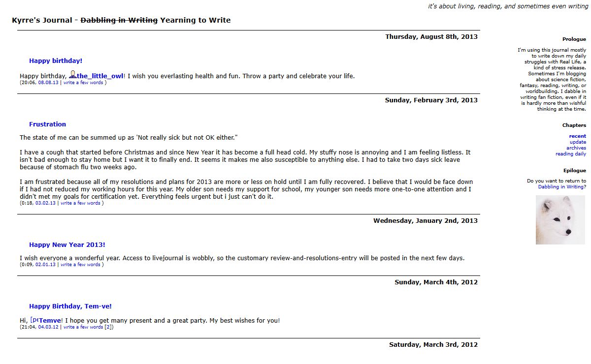This screenshot has height=364, width=591.
Task: Select the 'recent' chapter link
Action: coord(578,136)
